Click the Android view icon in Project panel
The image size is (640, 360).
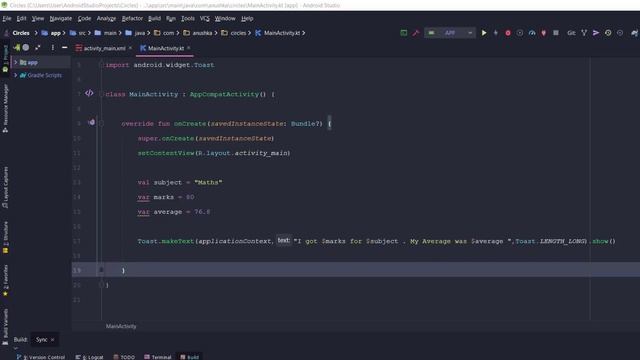(16, 48)
